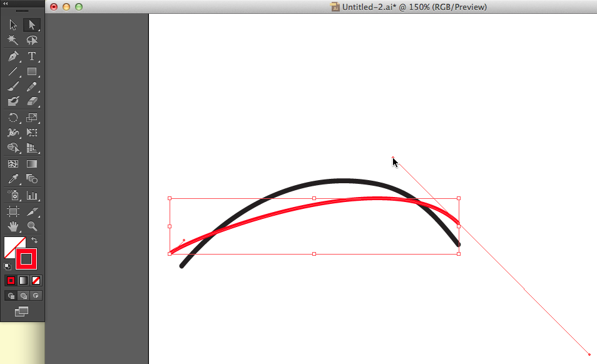Select the Zoom magnifier tool
The width and height of the screenshot is (597, 364).
point(31,226)
